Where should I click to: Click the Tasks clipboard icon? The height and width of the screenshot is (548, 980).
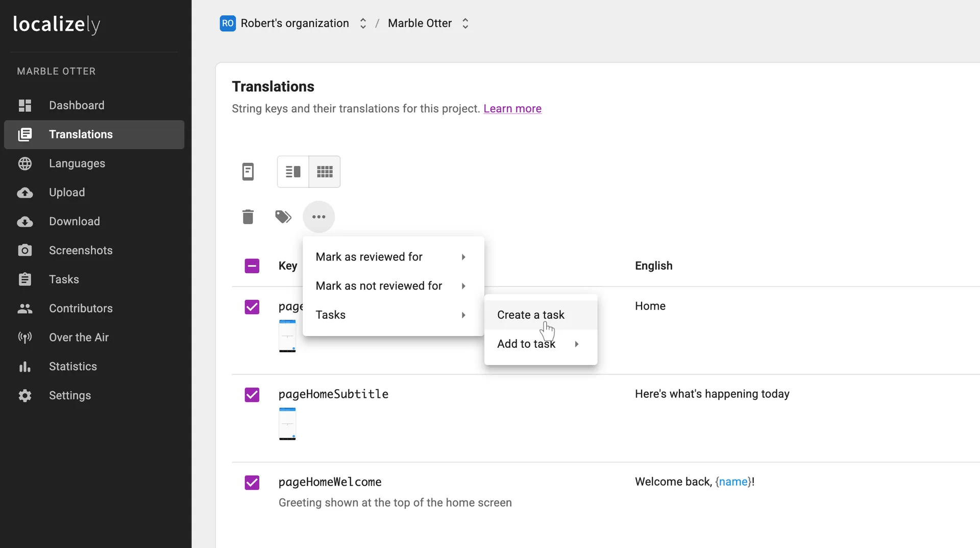(25, 279)
